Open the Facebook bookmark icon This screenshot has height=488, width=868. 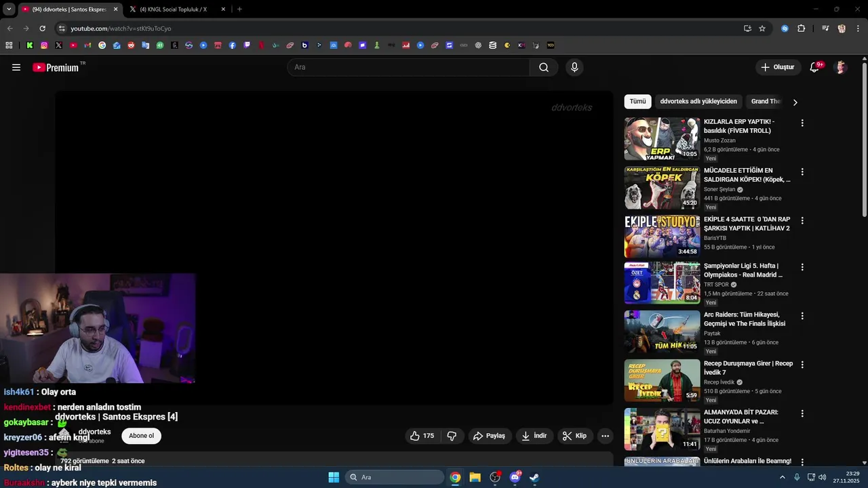(x=233, y=45)
